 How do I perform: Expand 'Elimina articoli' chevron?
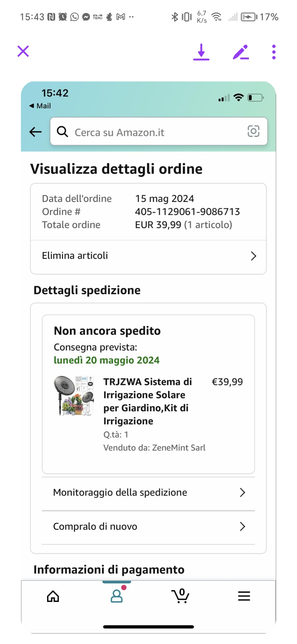click(253, 256)
